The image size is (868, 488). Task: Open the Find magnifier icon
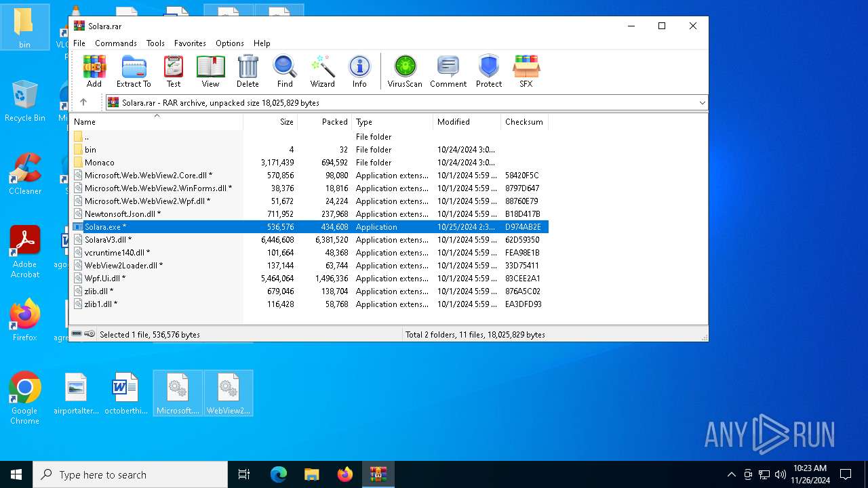click(x=285, y=72)
